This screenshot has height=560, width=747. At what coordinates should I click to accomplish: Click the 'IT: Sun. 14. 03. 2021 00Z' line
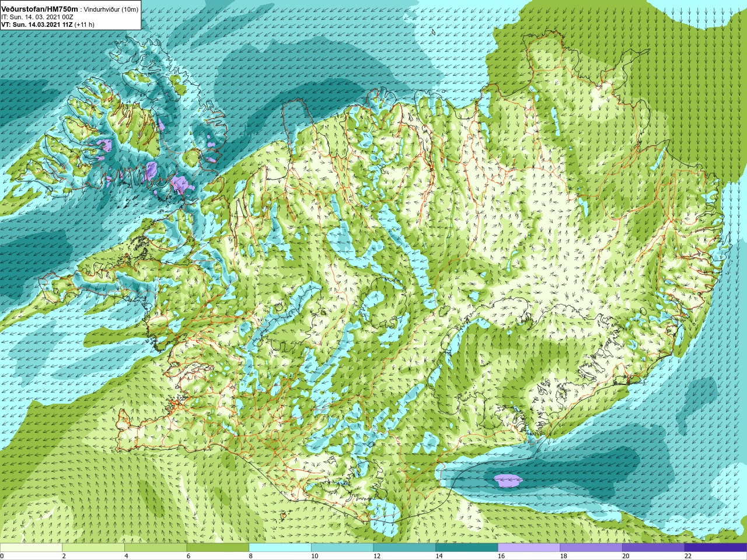coord(37,17)
